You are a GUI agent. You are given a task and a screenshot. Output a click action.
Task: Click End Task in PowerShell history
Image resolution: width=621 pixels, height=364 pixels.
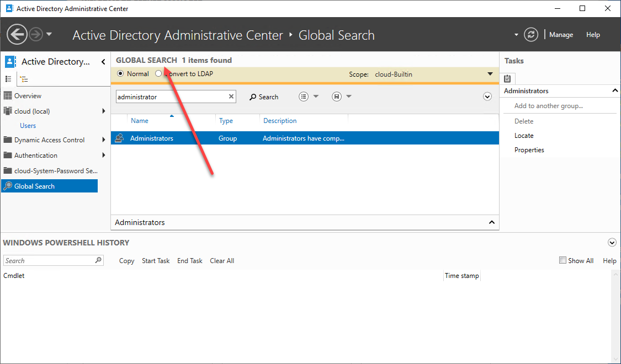coord(190,261)
